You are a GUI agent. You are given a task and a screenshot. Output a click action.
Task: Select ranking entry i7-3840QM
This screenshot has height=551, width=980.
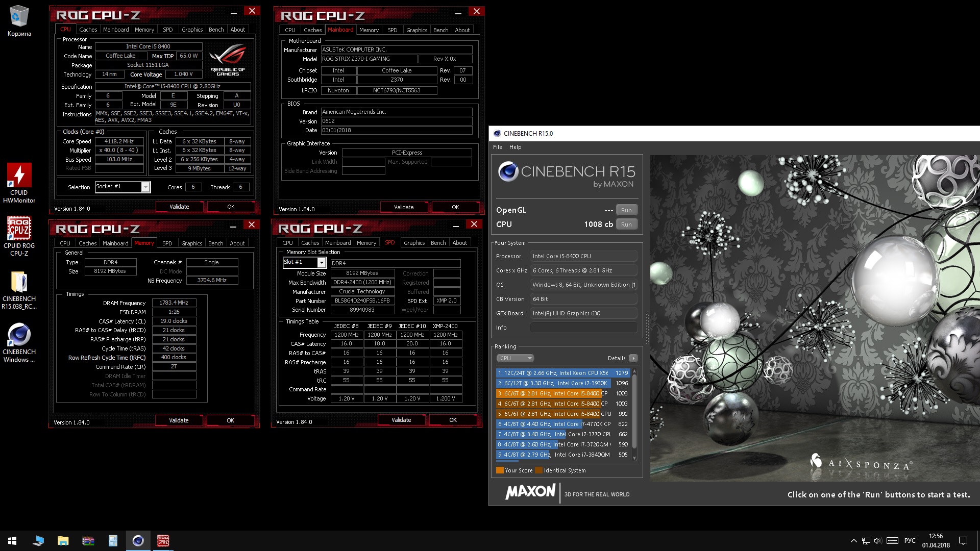click(x=562, y=455)
